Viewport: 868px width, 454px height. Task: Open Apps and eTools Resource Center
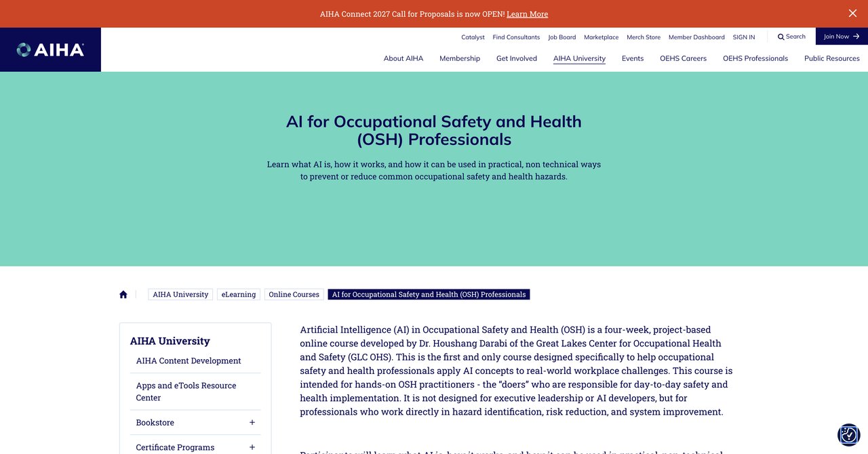[186, 392]
